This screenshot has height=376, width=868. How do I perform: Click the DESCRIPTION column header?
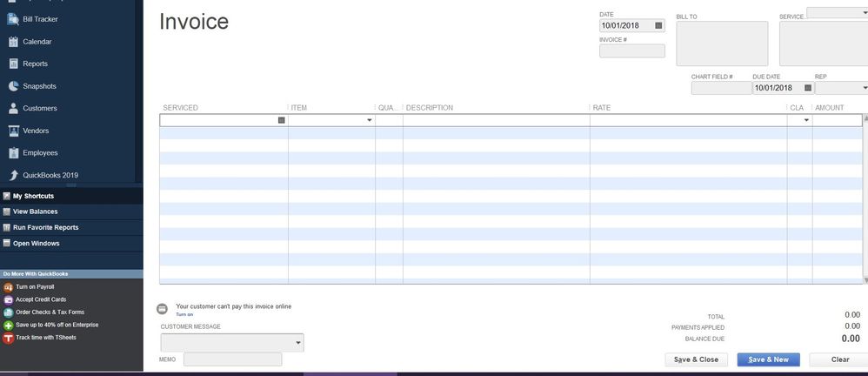pyautogui.click(x=430, y=108)
